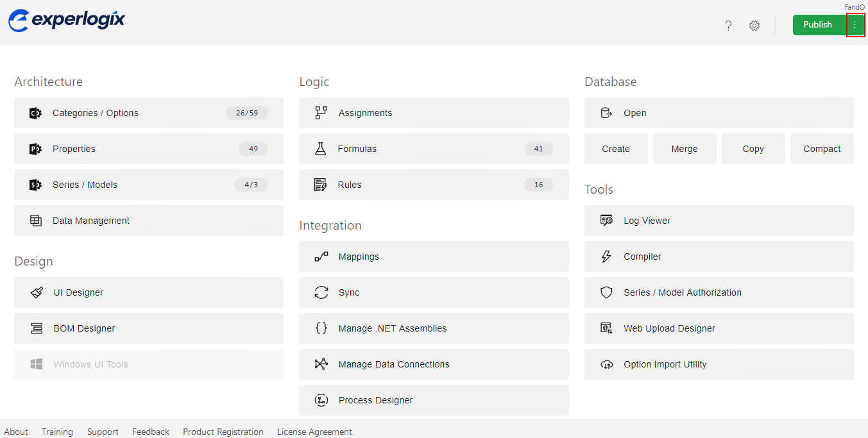This screenshot has height=438, width=868.
Task: Click the Formulas label
Action: (x=357, y=149)
